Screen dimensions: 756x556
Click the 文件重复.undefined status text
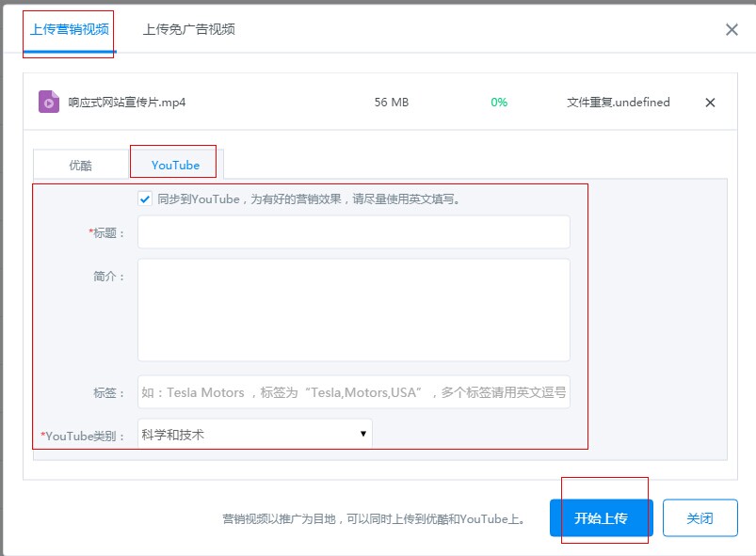tap(619, 103)
